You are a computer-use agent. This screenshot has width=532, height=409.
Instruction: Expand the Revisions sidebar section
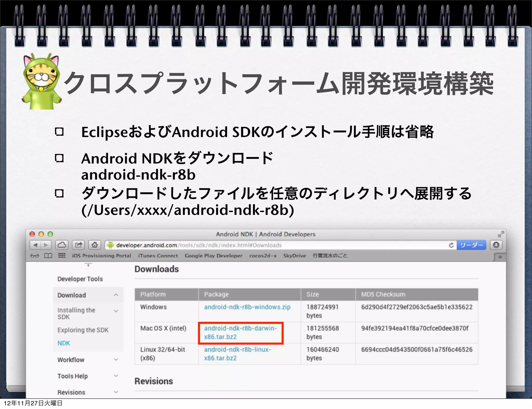[x=116, y=392]
